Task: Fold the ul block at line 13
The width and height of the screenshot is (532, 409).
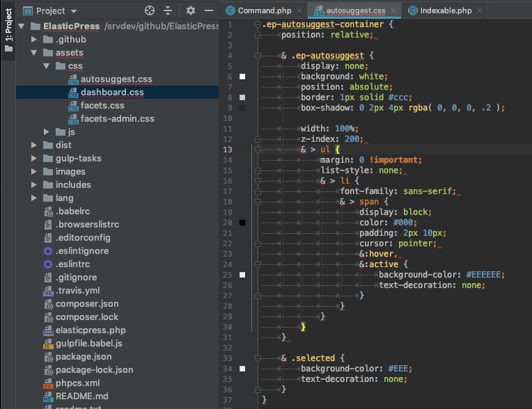Action: [258, 150]
